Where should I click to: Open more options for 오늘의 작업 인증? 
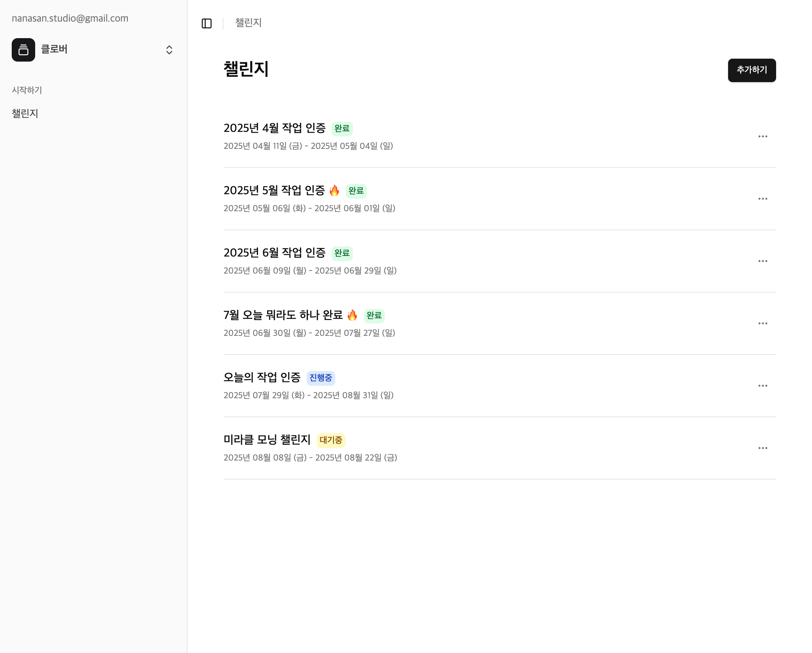(x=762, y=386)
